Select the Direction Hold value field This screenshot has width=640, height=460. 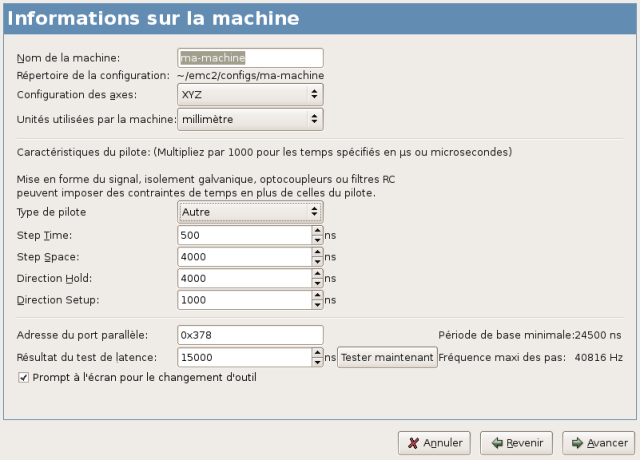click(x=244, y=278)
